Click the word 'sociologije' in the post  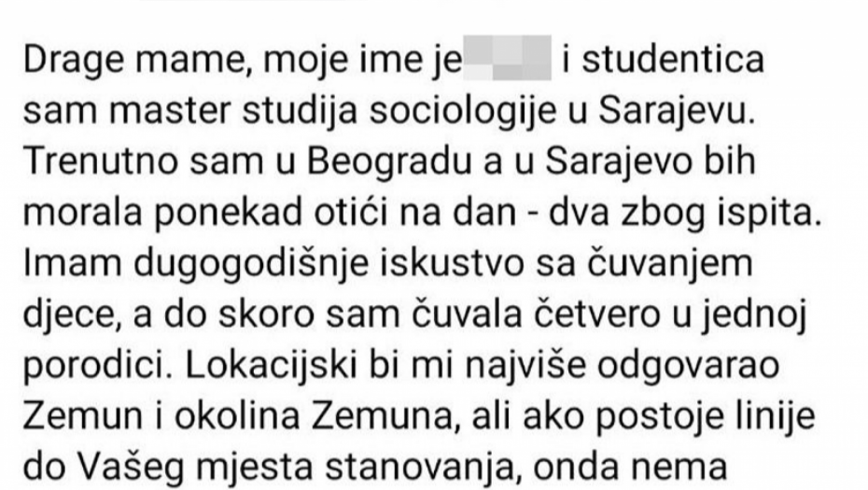point(463,113)
